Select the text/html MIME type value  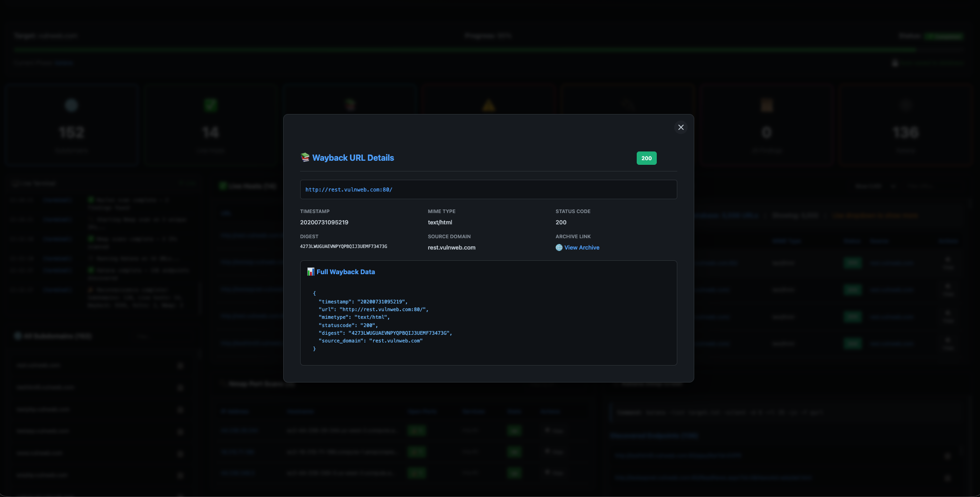coord(440,222)
